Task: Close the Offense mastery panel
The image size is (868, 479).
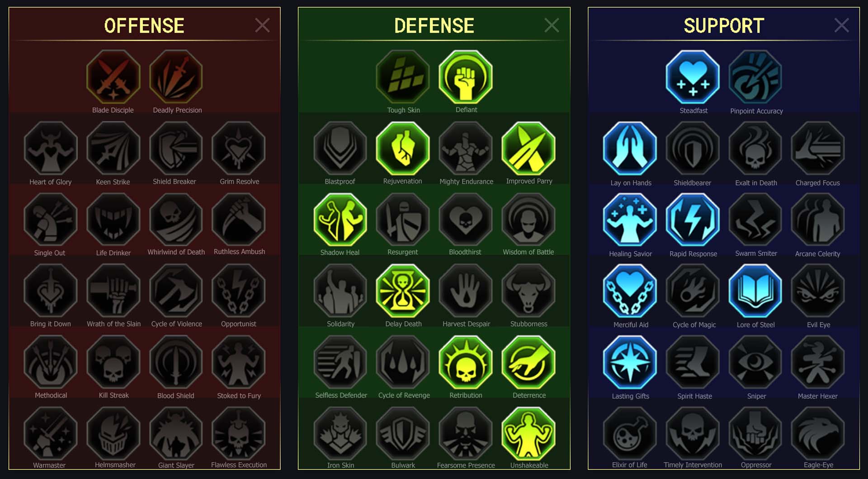Action: pyautogui.click(x=262, y=25)
